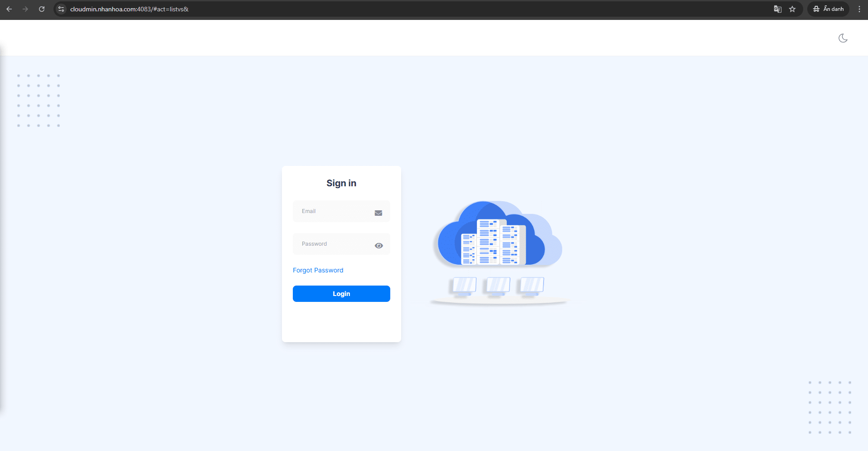Click the Sign in heading
The width and height of the screenshot is (868, 451).
point(341,183)
